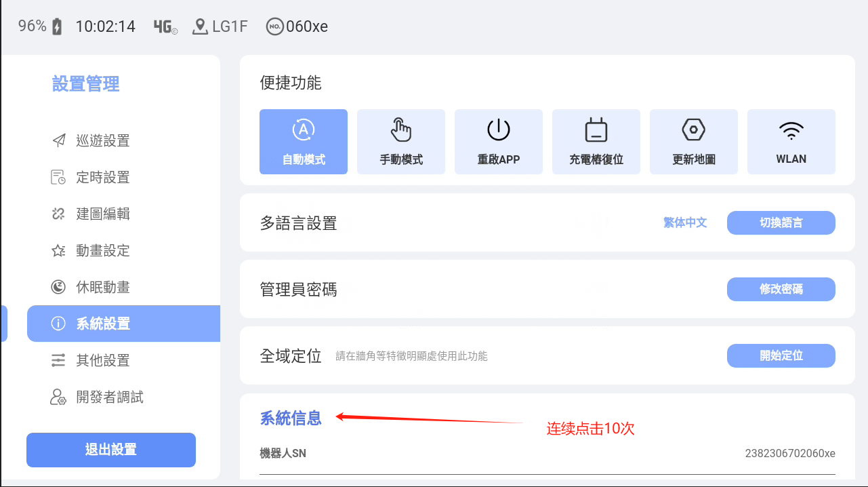Open 休眠動畫 sleep animation icon
The width and height of the screenshot is (868, 487).
(x=59, y=288)
